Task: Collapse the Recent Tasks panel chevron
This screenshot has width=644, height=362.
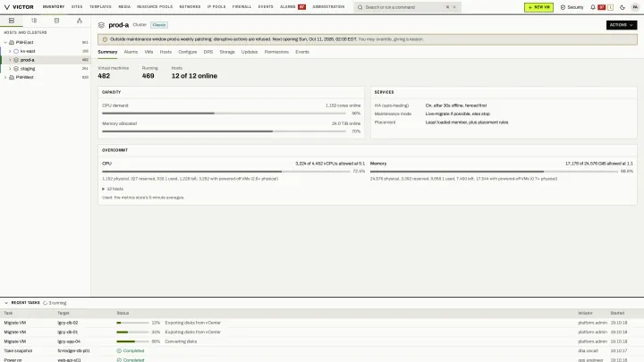Action: pyautogui.click(x=6, y=303)
